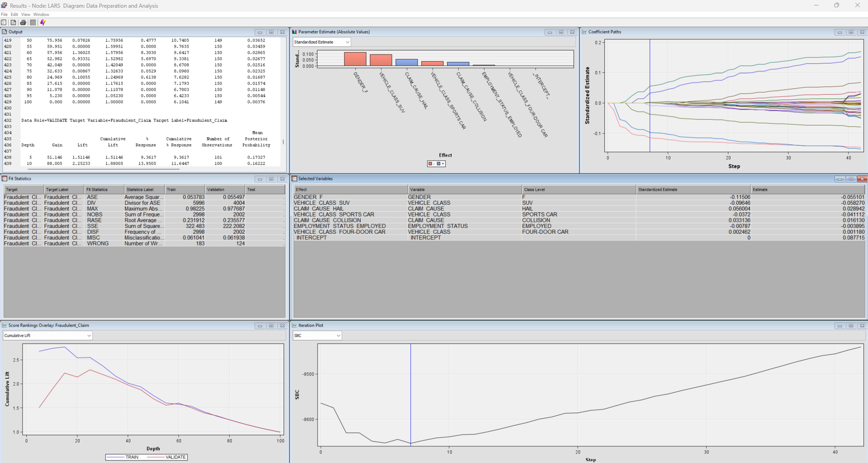Click the Iteration Plot panel title icon

coord(294,325)
